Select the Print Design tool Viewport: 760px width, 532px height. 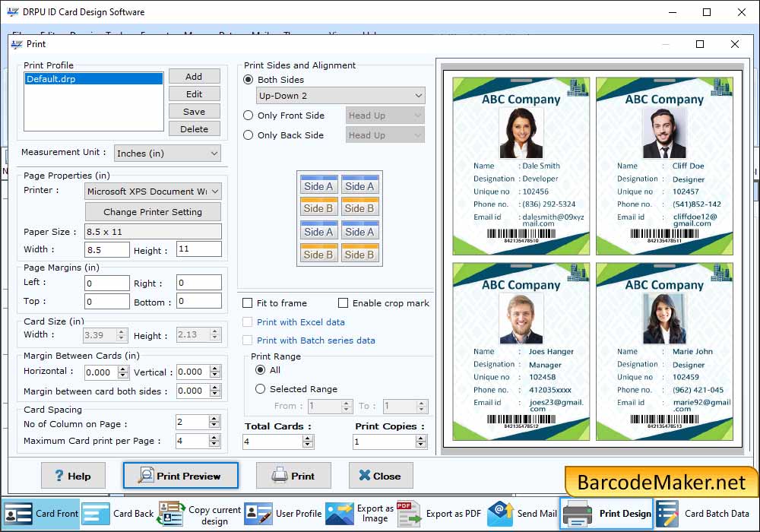[x=606, y=514]
